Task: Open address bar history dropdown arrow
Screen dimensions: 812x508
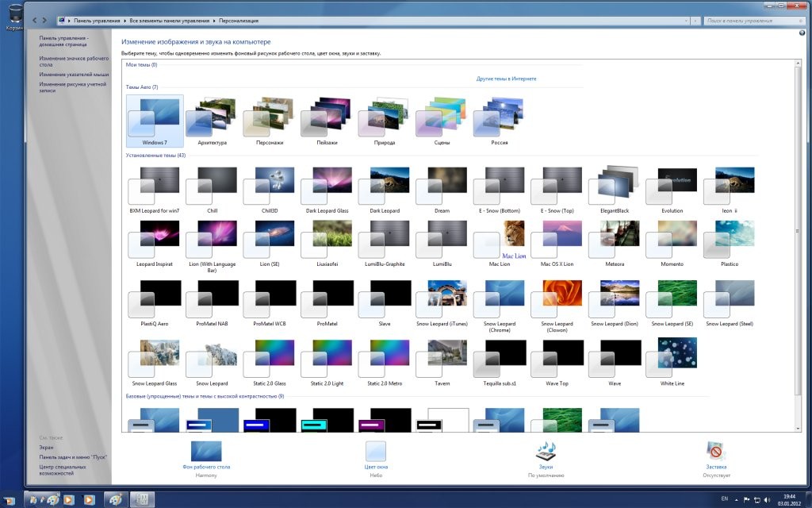Action: click(686, 21)
